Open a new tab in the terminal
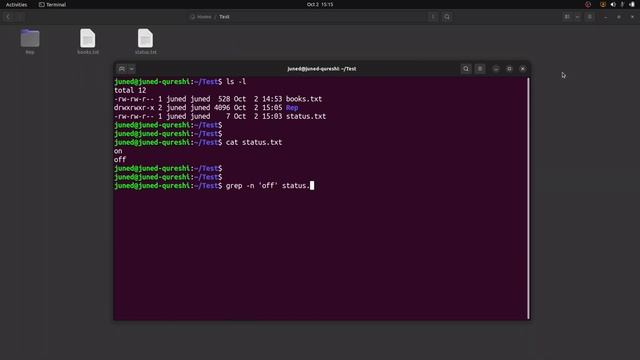The height and width of the screenshot is (360, 640). 122,69
